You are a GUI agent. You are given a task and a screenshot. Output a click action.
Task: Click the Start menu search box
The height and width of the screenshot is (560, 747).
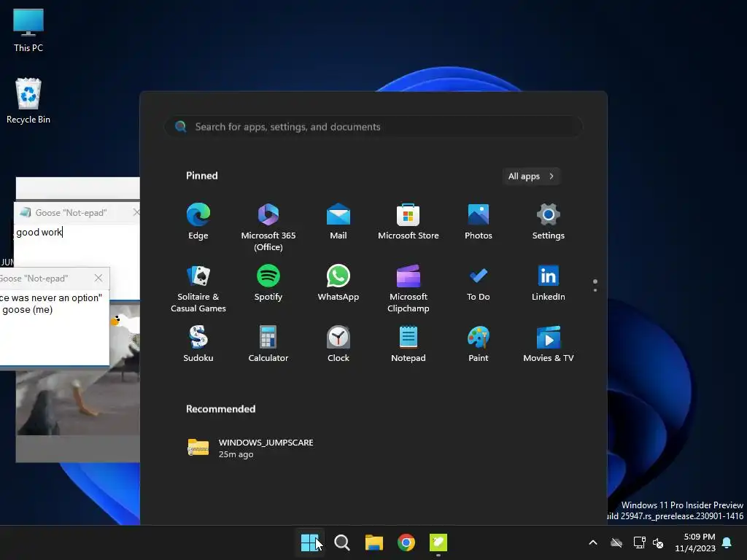pyautogui.click(x=373, y=127)
